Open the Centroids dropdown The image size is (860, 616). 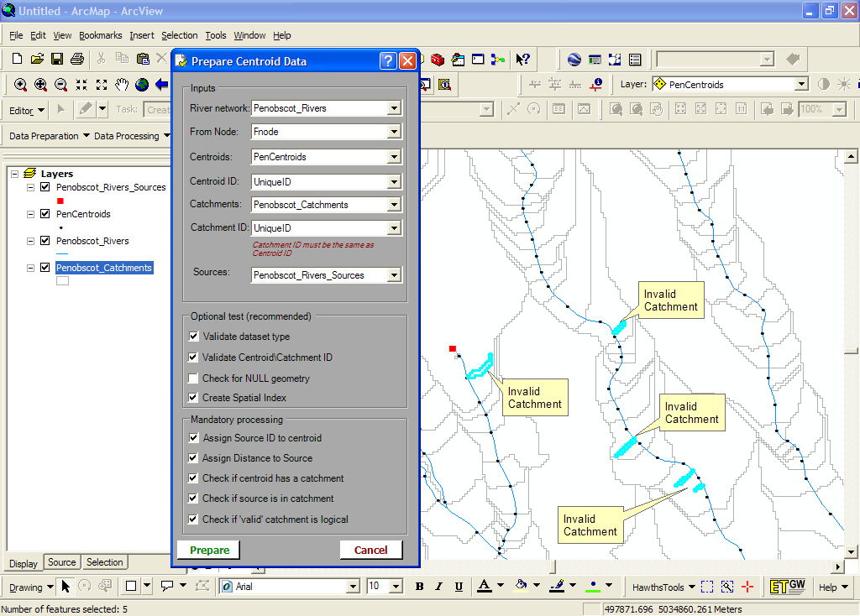394,157
